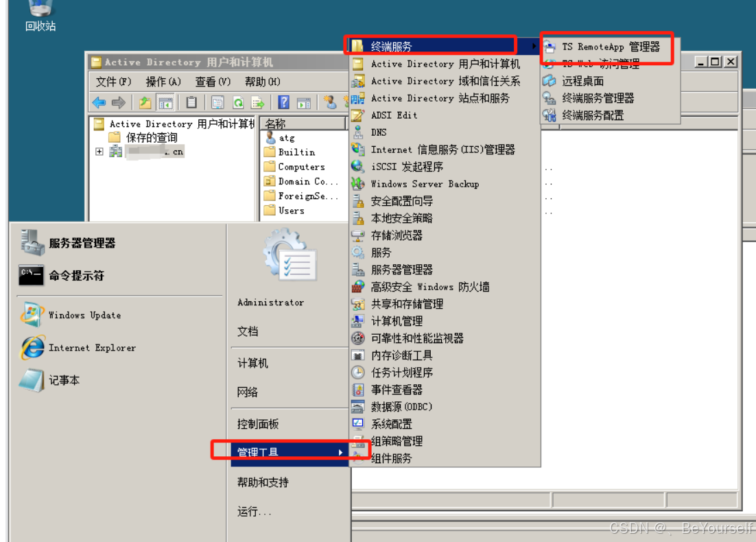
Task: Select 保存的查询 tree node
Action: [x=143, y=137]
